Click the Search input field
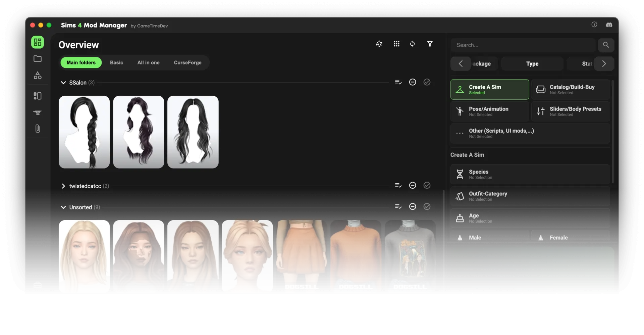Image resolution: width=644 pixels, height=335 pixels. 523,45
